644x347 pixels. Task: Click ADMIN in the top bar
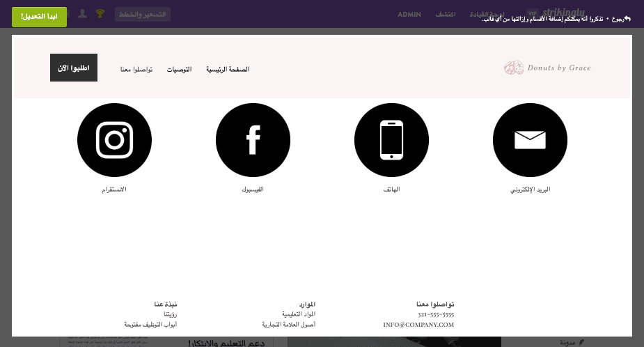point(409,15)
